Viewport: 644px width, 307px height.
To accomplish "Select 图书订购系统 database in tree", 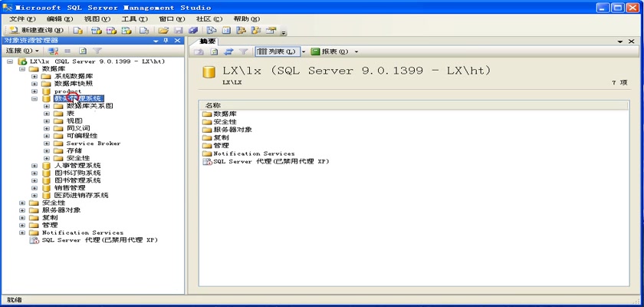I will [77, 173].
